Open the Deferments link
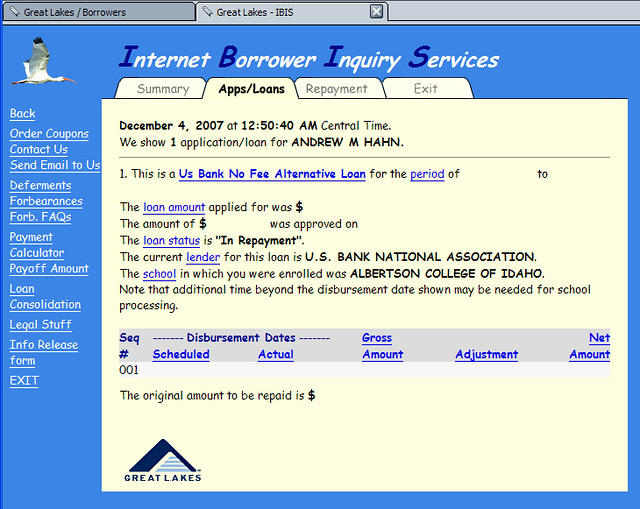This screenshot has height=509, width=640. 40,185
